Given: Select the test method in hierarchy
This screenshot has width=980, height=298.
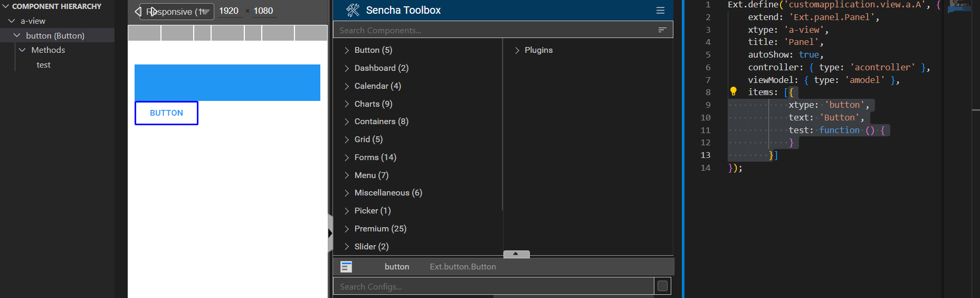Looking at the screenshot, I should tap(43, 65).
